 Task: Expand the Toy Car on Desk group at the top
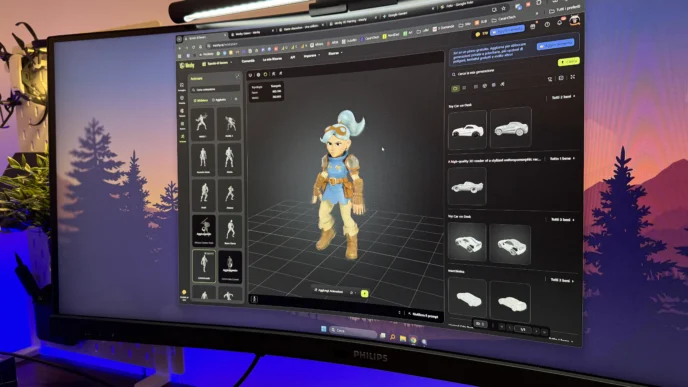[563, 97]
